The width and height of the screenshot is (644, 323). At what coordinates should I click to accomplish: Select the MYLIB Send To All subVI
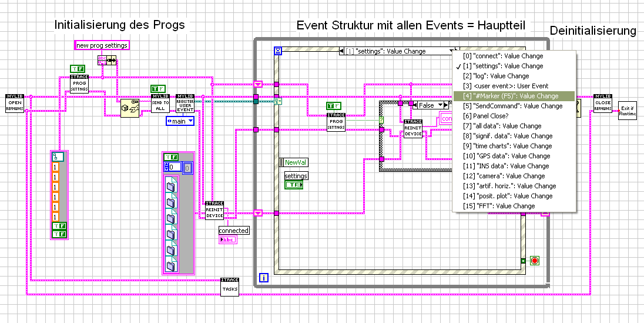pyautogui.click(x=160, y=103)
